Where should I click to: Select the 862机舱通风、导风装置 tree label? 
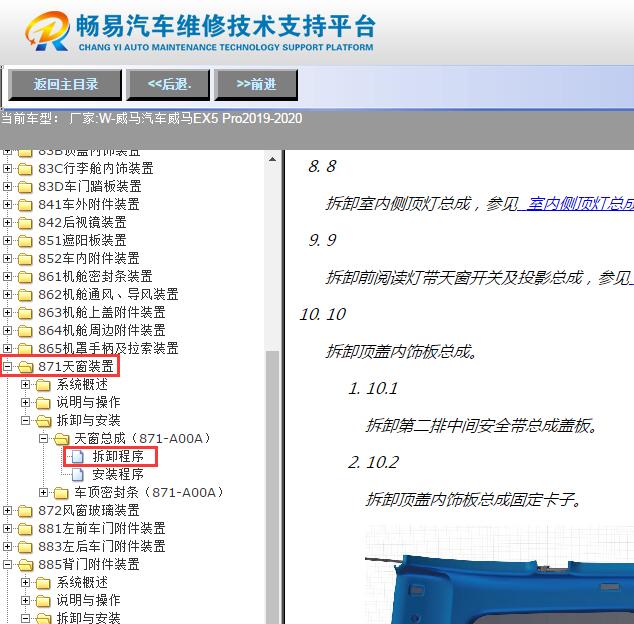coord(108,294)
